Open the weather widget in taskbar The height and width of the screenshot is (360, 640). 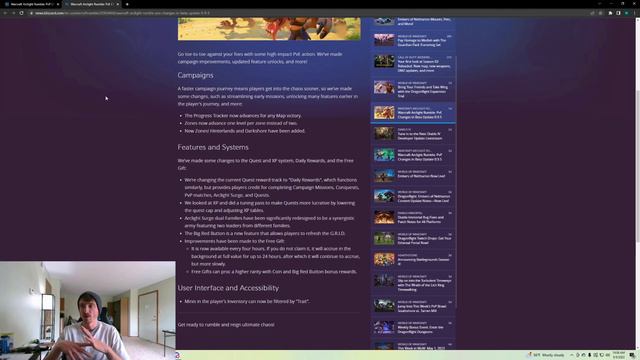546,355
